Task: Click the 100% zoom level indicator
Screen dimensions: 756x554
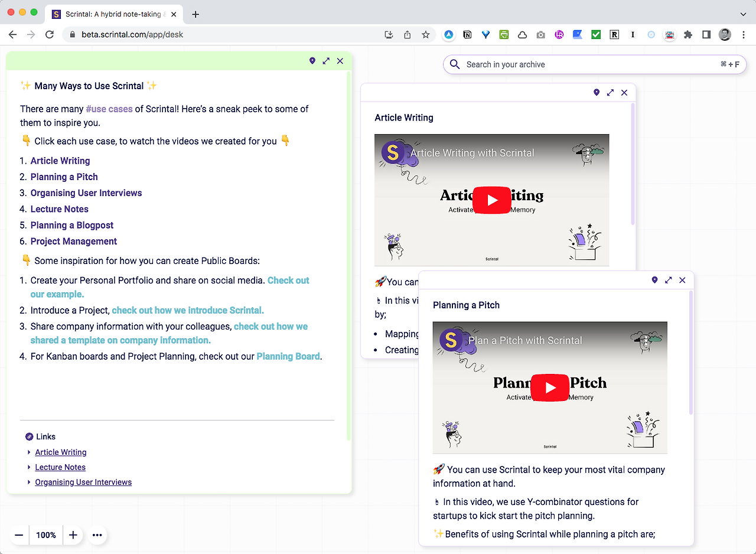Action: click(x=46, y=535)
